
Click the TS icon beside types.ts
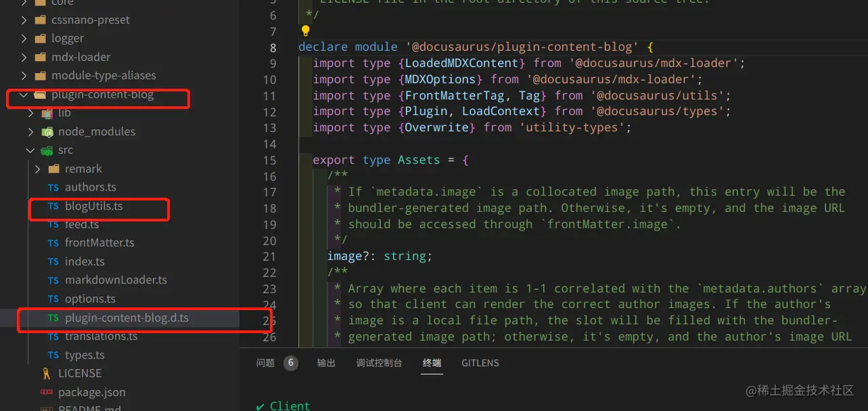point(53,355)
